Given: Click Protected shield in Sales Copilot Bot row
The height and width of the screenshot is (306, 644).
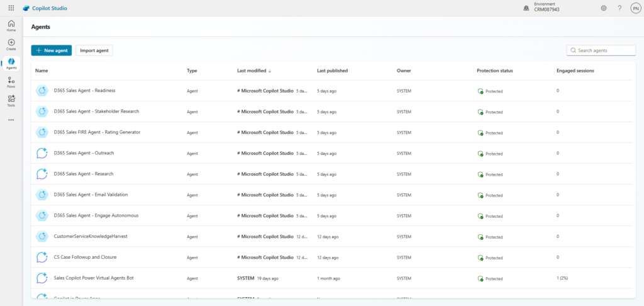Looking at the screenshot, I should (x=480, y=279).
